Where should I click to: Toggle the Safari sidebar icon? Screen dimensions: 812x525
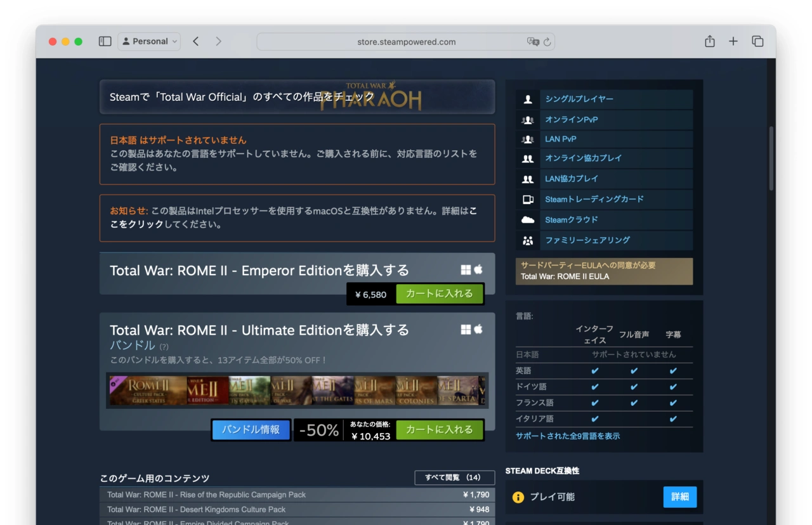(105, 41)
